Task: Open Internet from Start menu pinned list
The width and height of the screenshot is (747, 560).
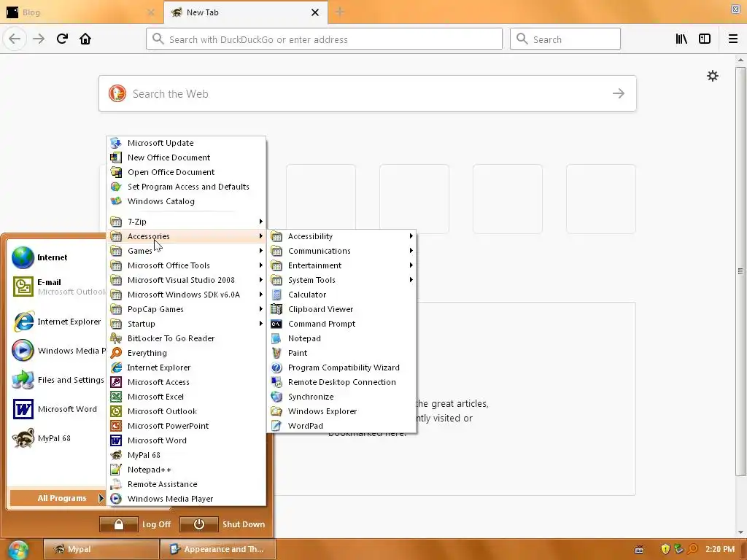Action: pyautogui.click(x=57, y=257)
